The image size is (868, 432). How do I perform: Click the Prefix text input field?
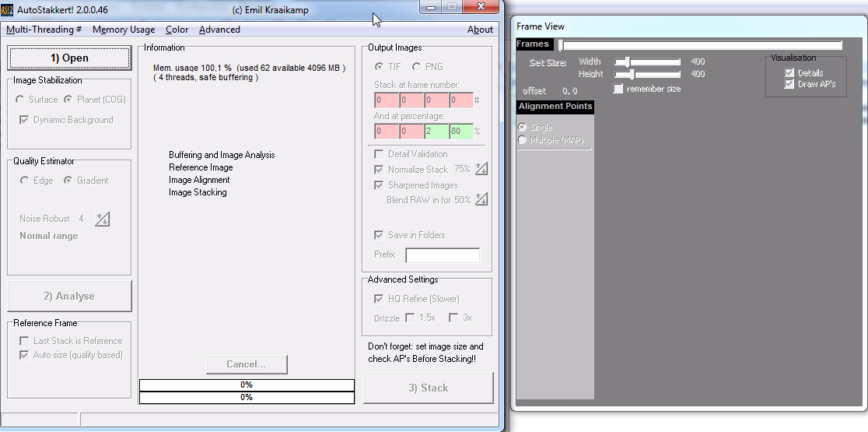(x=443, y=255)
